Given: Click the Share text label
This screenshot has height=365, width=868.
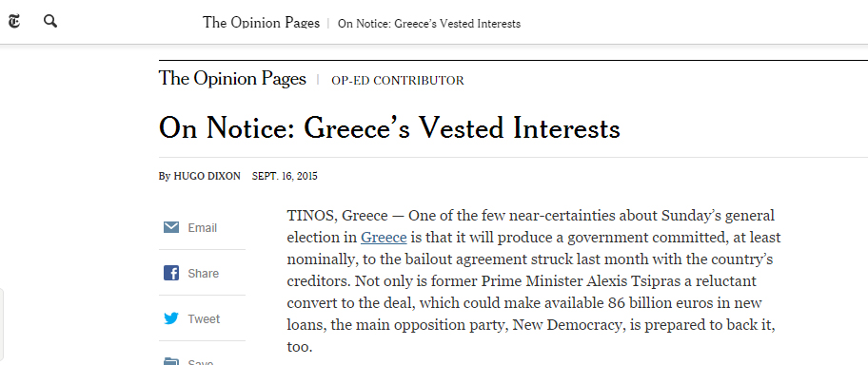Looking at the screenshot, I should (203, 273).
